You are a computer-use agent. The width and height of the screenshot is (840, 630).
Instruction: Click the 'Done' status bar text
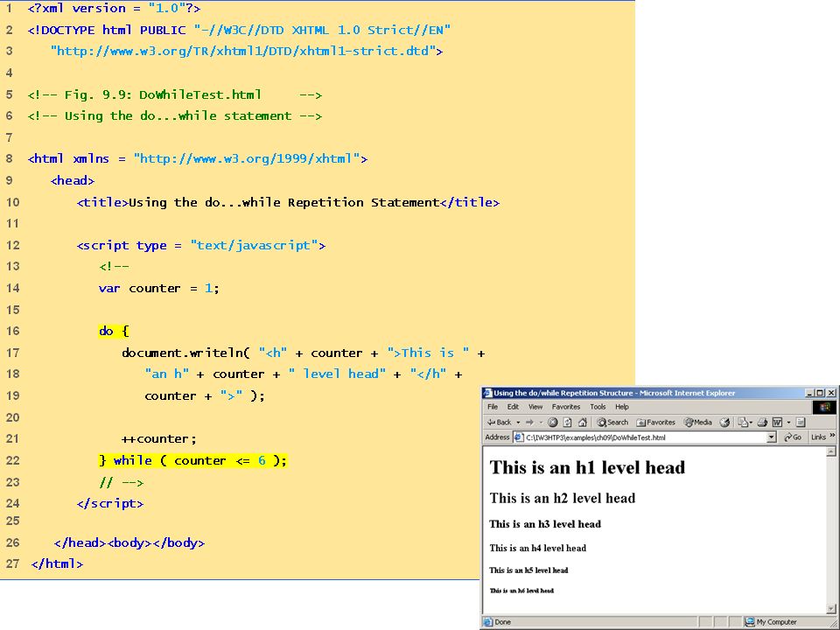(502, 622)
